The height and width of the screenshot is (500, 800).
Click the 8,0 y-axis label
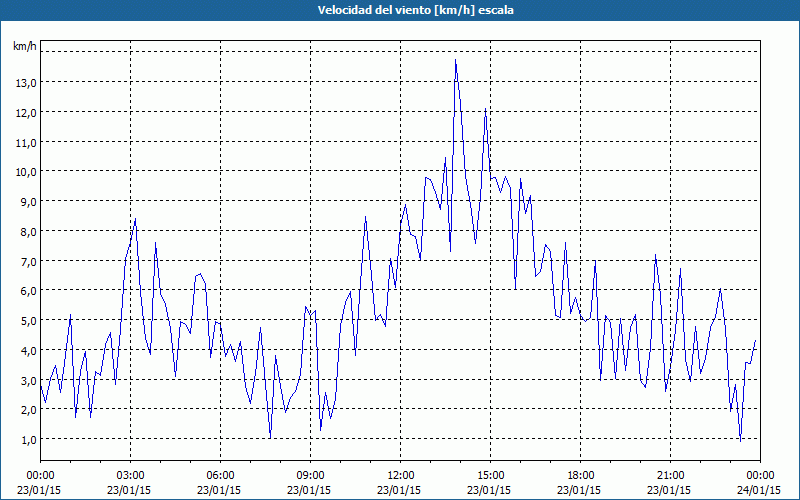(x=29, y=232)
